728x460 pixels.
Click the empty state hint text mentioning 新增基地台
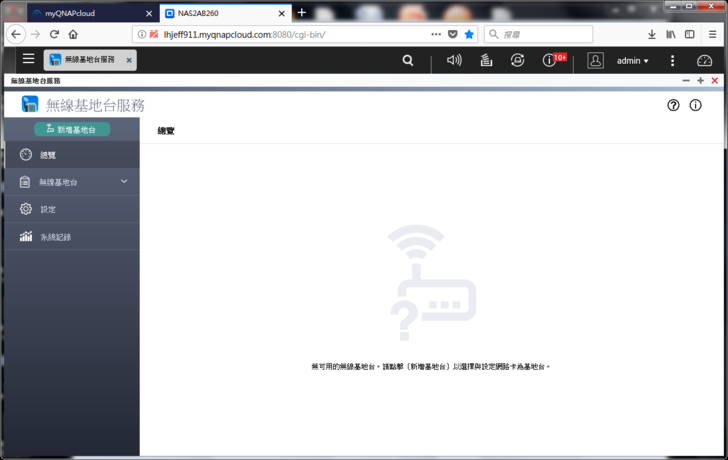coord(430,367)
